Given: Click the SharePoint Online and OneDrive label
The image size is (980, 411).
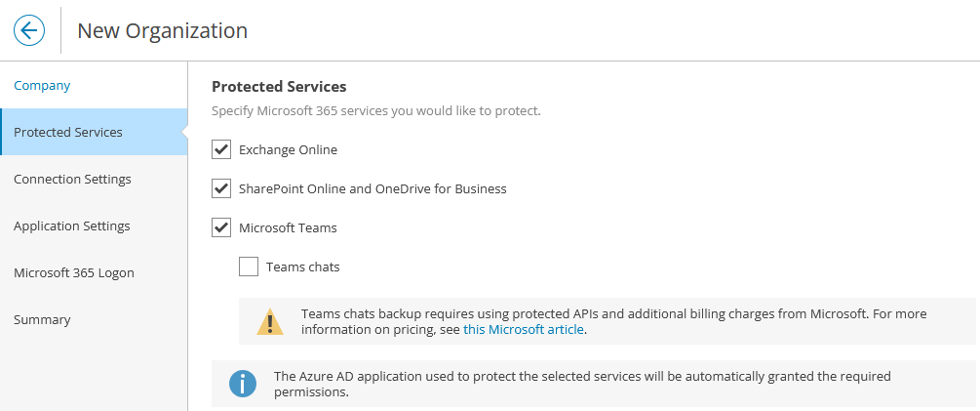Looking at the screenshot, I should pos(372,189).
